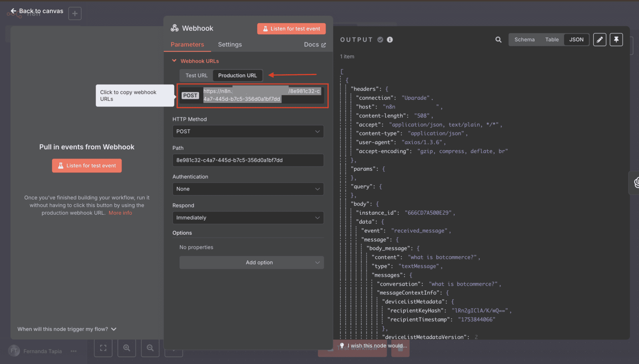Image resolution: width=639 pixels, height=364 pixels.
Task: Select the Production URL toggle
Action: (237, 76)
